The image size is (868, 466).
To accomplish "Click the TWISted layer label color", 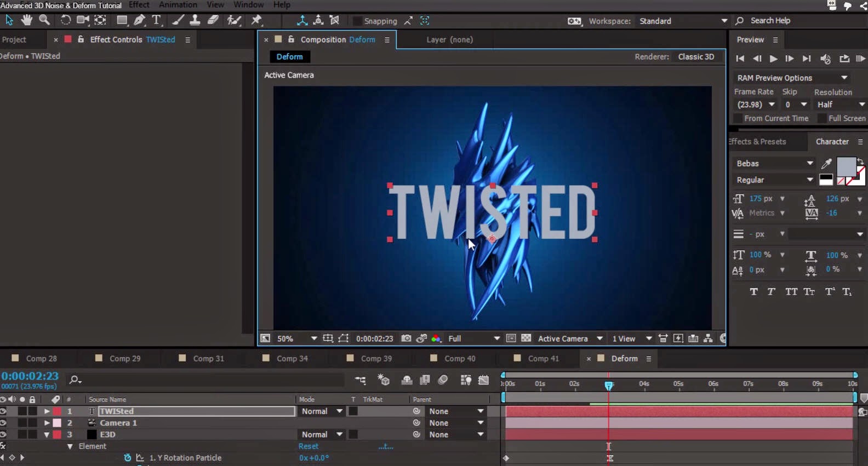I will tap(57, 411).
